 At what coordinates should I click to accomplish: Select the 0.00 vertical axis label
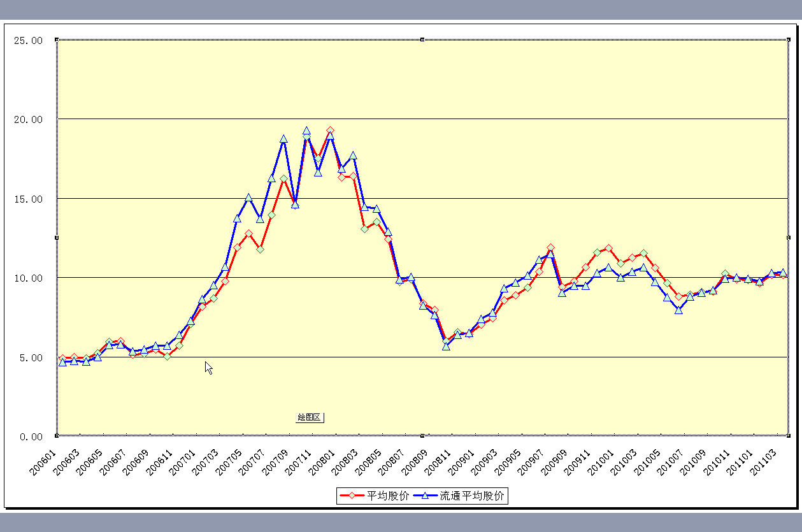[x=31, y=436]
